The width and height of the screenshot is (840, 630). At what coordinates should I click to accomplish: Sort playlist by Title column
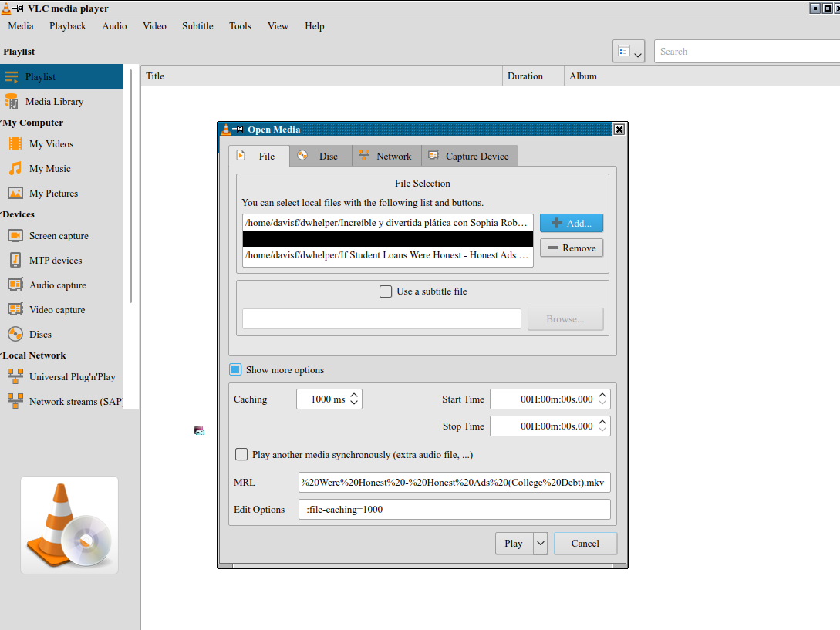pos(322,76)
